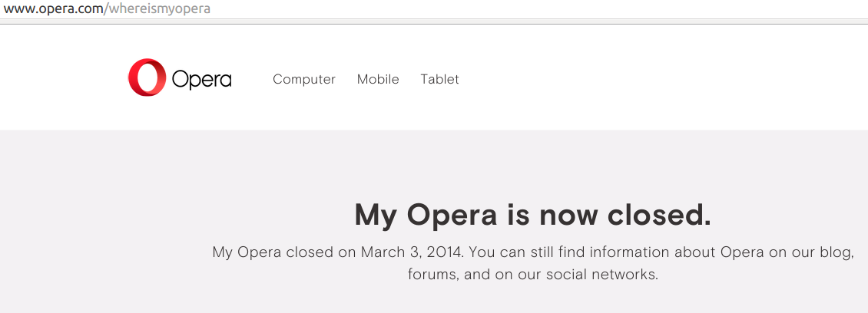This screenshot has width=868, height=313.
Task: Open the Computer navigation item
Action: click(x=304, y=80)
